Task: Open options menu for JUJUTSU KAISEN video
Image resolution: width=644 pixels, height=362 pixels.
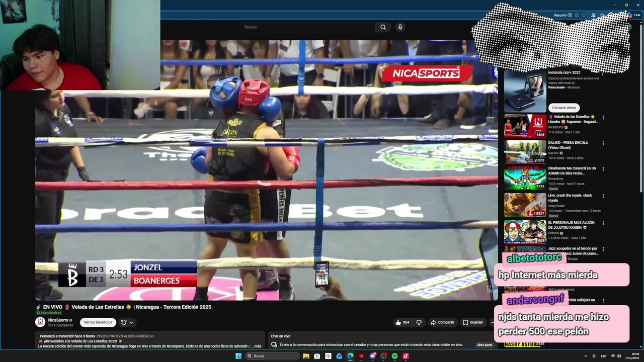Action: (x=603, y=223)
